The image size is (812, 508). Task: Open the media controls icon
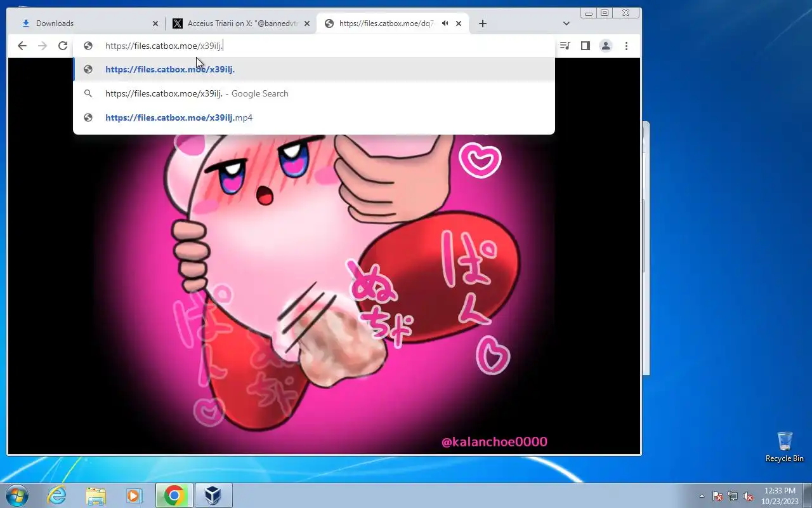(565, 46)
